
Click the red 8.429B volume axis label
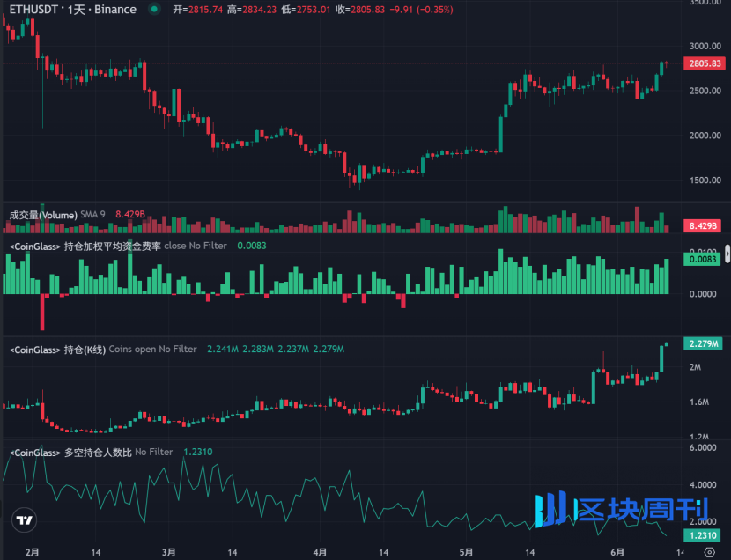coord(702,226)
